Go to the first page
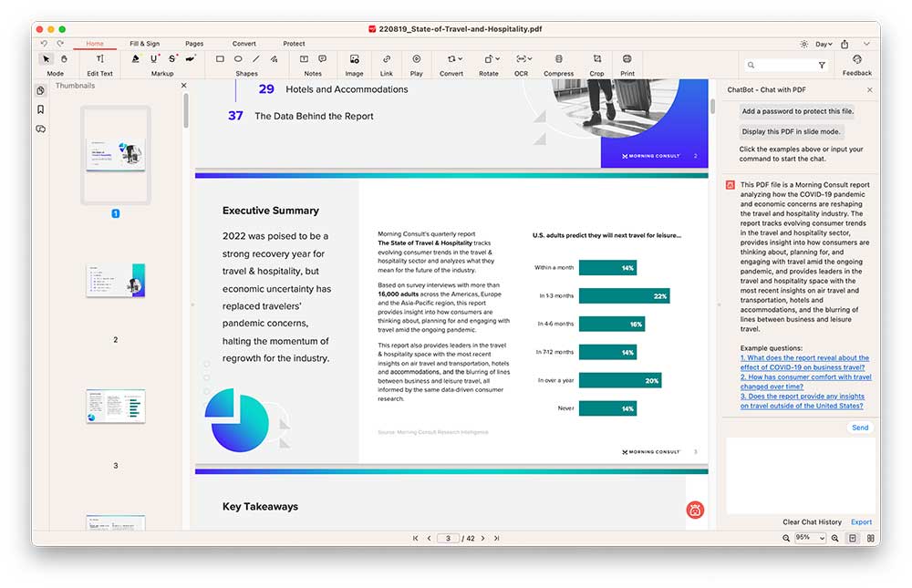912x588 pixels. [415, 539]
